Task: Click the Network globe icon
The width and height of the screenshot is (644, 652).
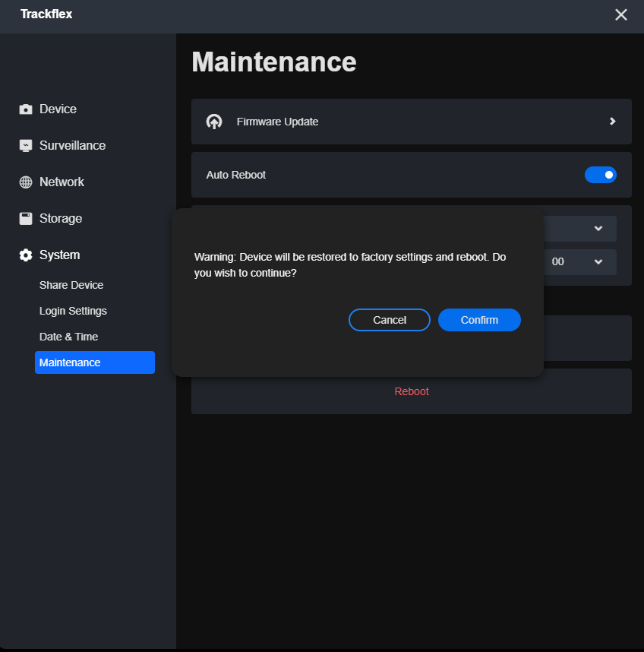Action: (x=26, y=182)
